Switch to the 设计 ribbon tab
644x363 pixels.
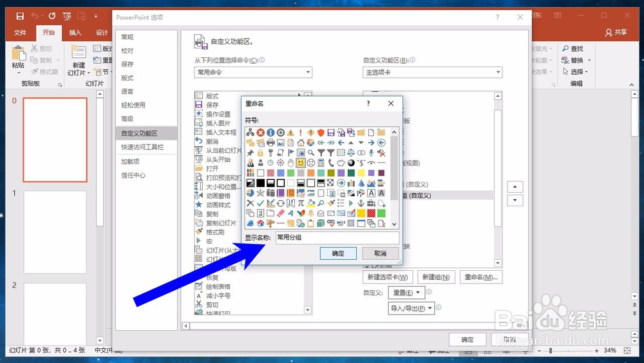102,32
